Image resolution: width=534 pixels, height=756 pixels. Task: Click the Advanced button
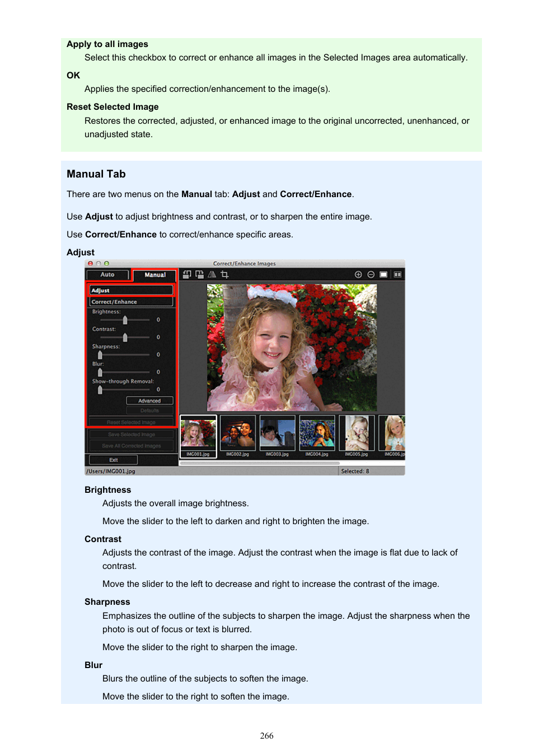click(149, 400)
